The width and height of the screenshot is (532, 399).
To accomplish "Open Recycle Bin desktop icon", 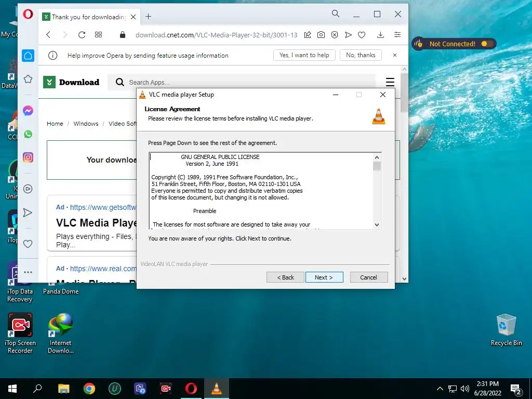I will 506,330.
